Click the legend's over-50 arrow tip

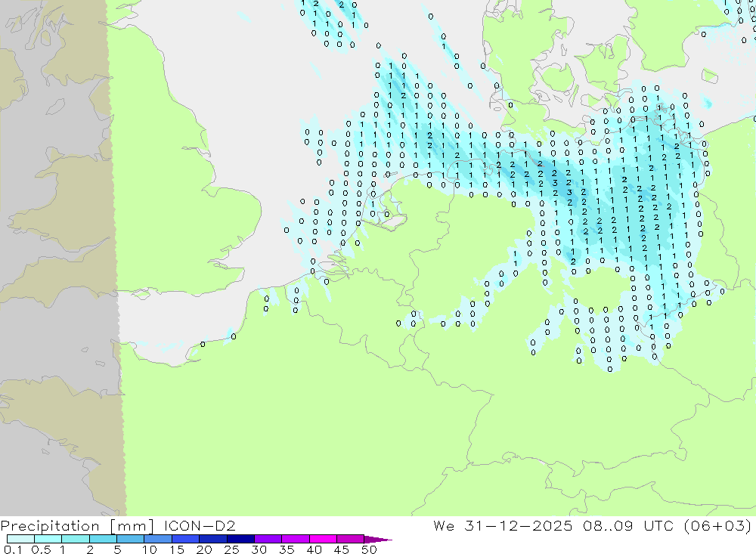click(x=379, y=540)
